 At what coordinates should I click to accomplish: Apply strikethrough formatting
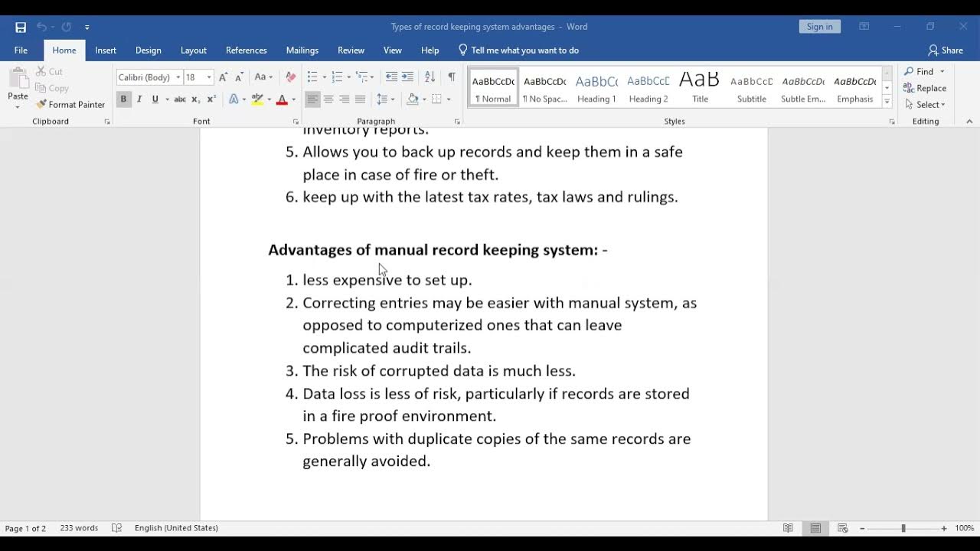point(180,99)
